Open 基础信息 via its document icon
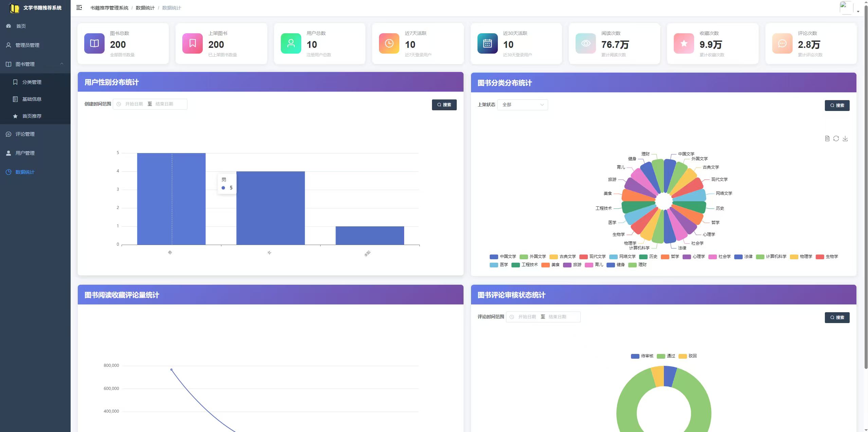868x432 pixels. 15,99
